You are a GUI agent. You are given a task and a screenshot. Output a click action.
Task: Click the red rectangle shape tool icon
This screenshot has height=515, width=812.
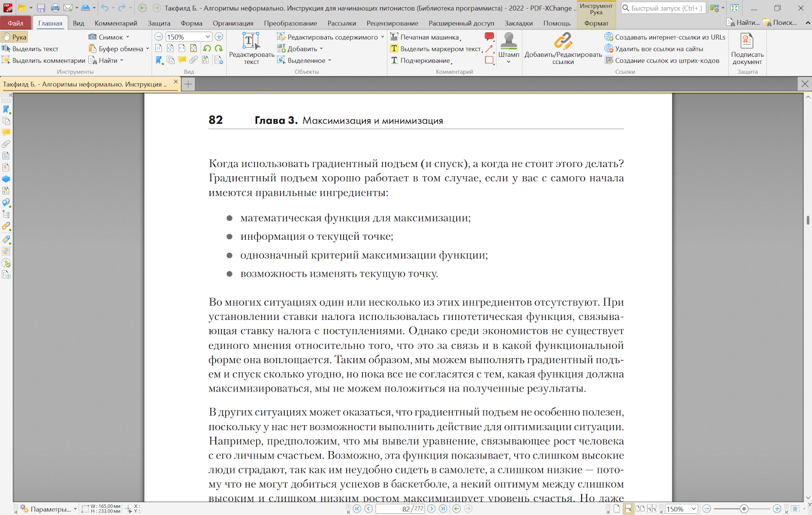click(489, 60)
